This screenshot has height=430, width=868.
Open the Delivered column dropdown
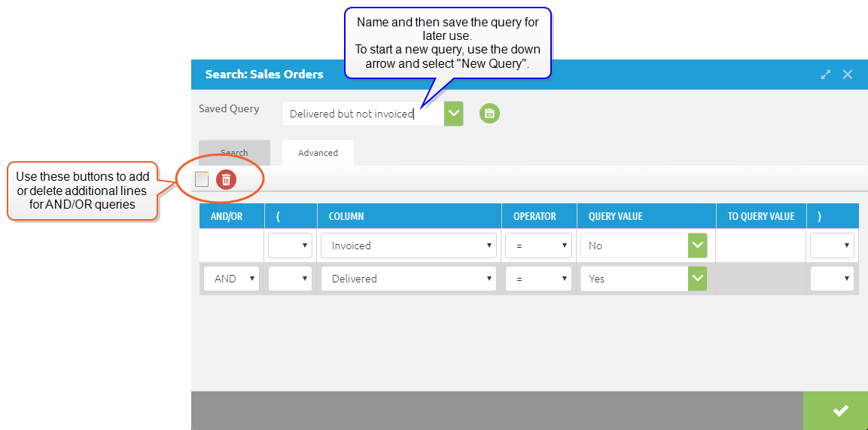[408, 279]
